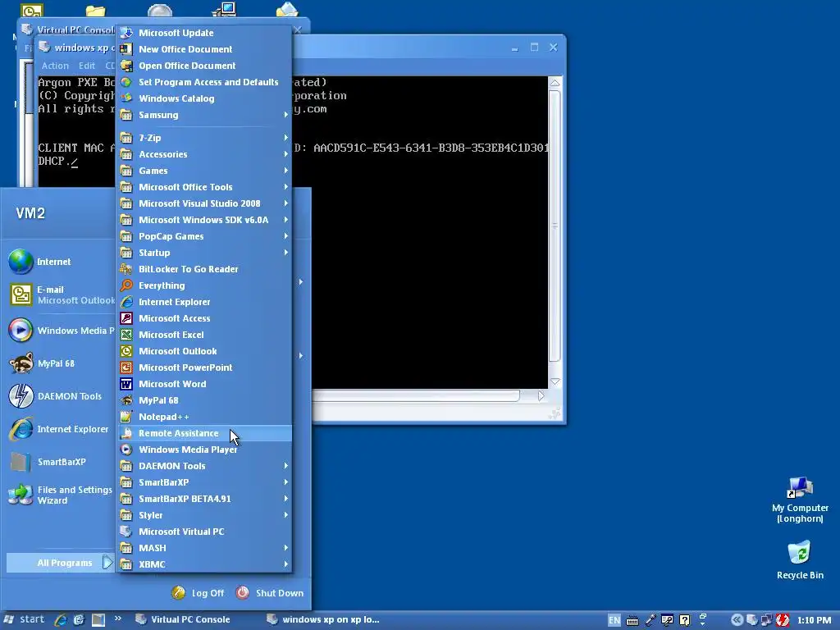Viewport: 840px width, 630px height.
Task: Click VM window vertical scrollbar up arrow
Action: point(555,83)
